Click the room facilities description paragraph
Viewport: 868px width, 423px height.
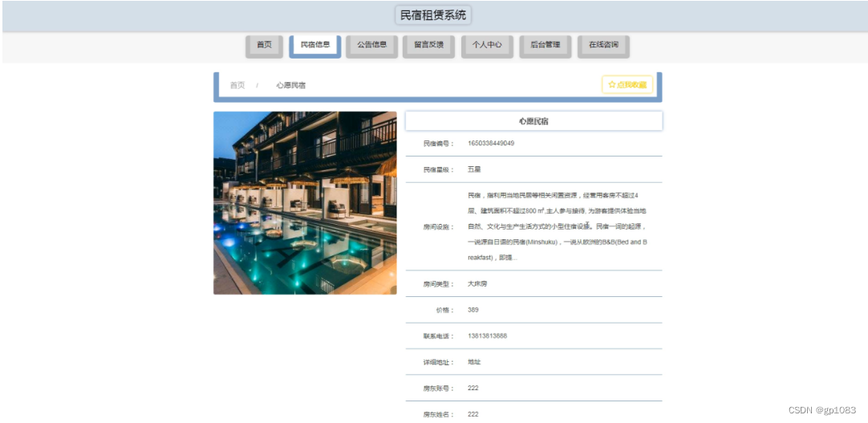click(558, 226)
